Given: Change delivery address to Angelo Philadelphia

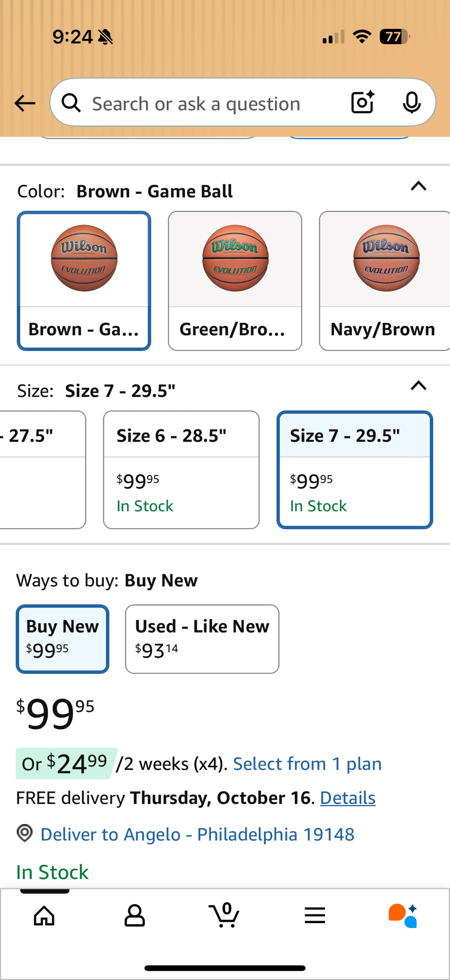Looking at the screenshot, I should [197, 834].
